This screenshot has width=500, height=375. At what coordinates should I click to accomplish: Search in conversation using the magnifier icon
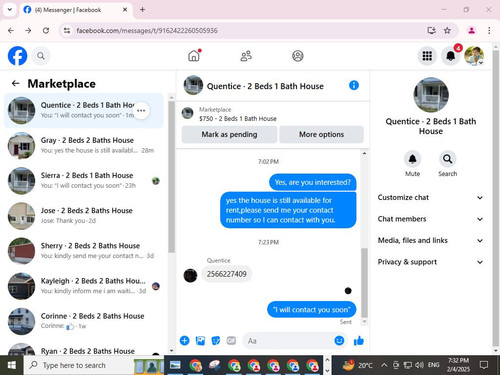pos(448,159)
